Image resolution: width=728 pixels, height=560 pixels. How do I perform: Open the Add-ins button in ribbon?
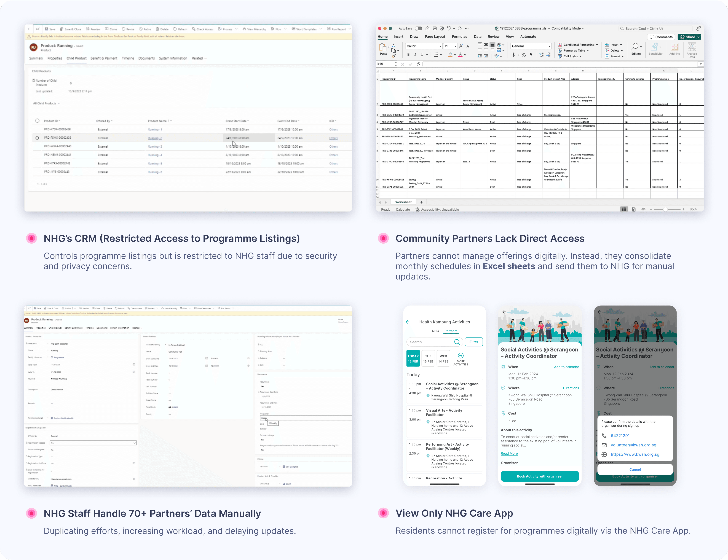coord(674,49)
